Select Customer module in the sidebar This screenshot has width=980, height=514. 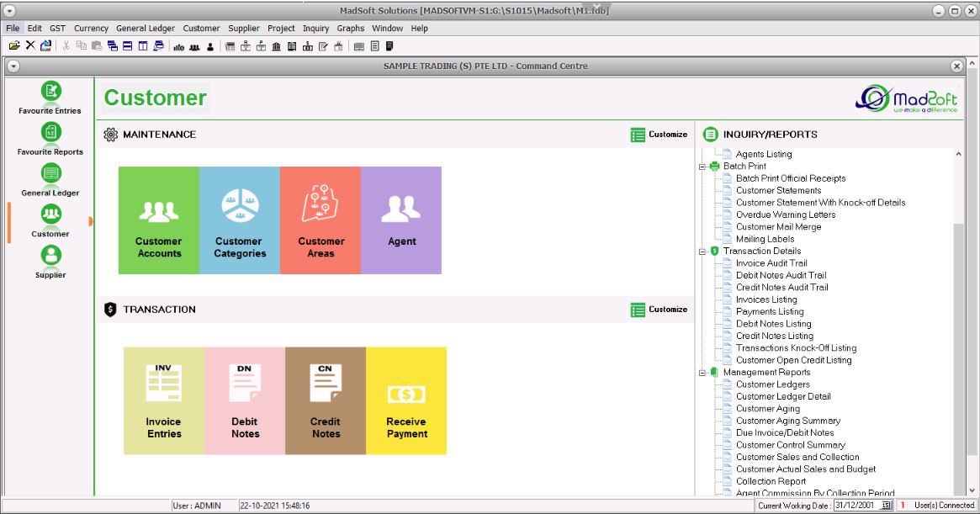(50, 222)
